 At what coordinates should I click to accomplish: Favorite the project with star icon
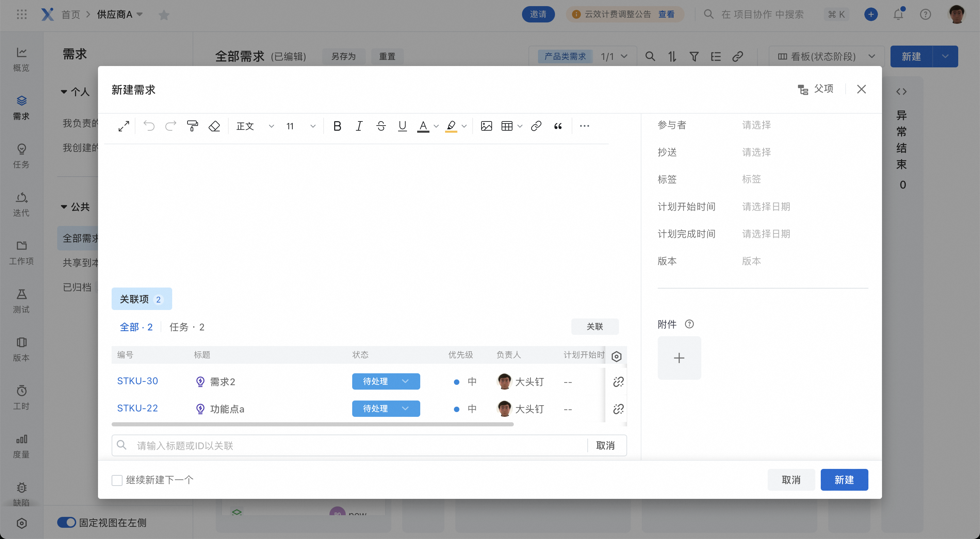pos(164,15)
